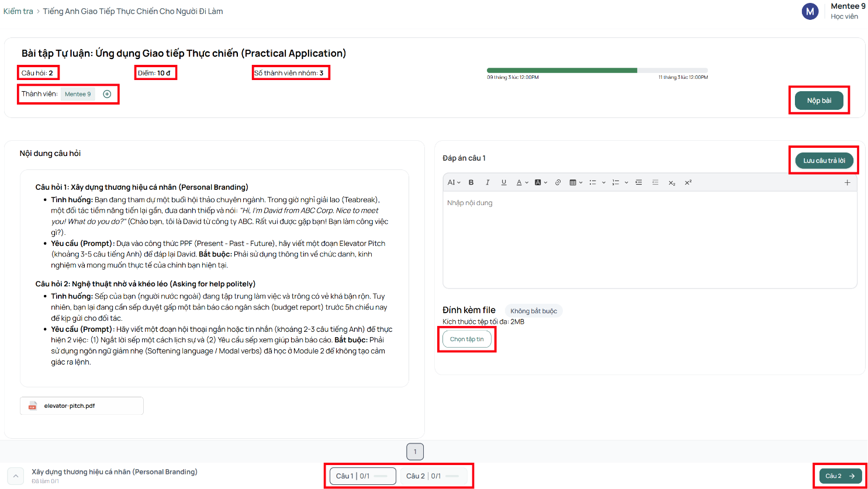Click into the Nhập nội dung answer field
The width and height of the screenshot is (868, 489).
point(650,240)
